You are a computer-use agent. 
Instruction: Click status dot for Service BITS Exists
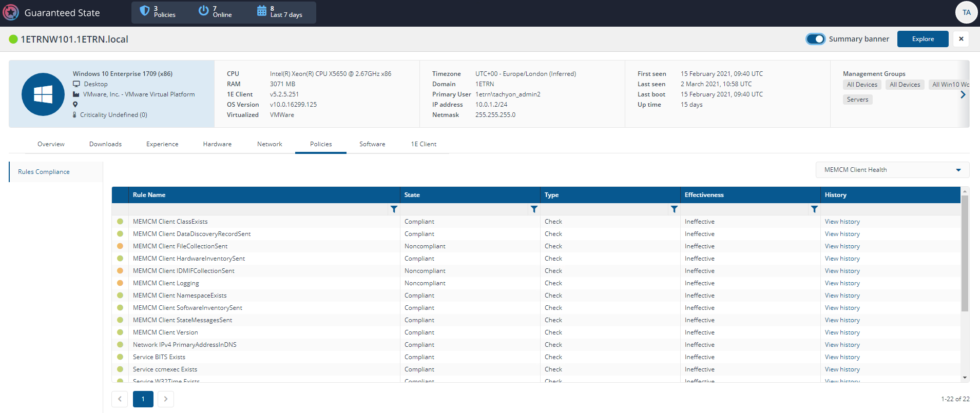pos(120,357)
